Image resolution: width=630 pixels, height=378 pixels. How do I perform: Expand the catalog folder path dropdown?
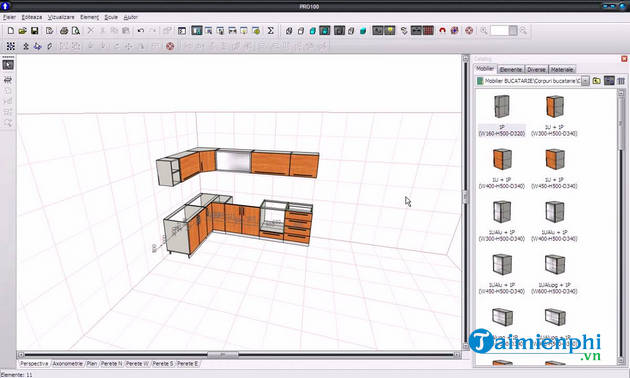tap(585, 81)
